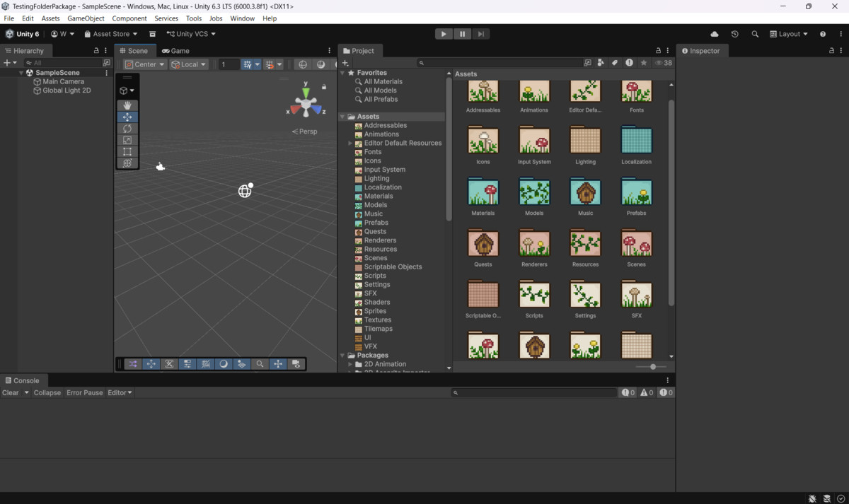Viewport: 849px width, 504px height.
Task: Open global search magnifier icon
Action: pos(755,34)
